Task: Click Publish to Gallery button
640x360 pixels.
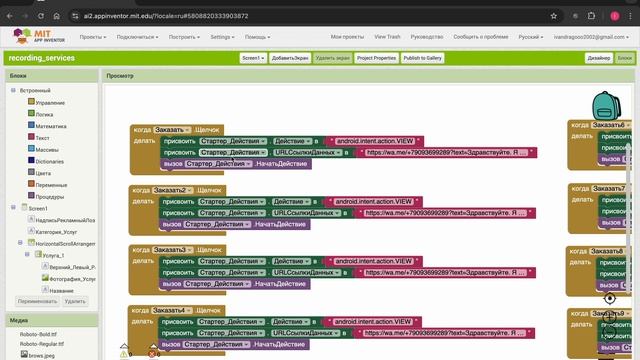Action: [x=422, y=58]
